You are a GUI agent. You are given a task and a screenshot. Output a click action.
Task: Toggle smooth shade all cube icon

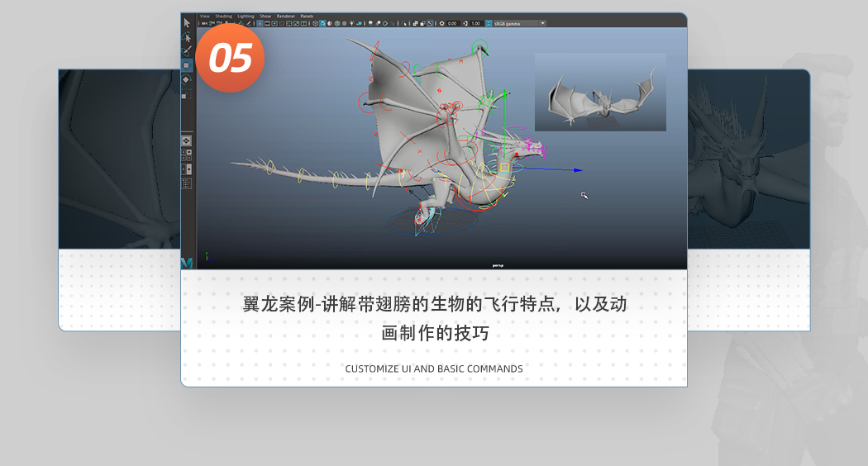click(x=322, y=23)
